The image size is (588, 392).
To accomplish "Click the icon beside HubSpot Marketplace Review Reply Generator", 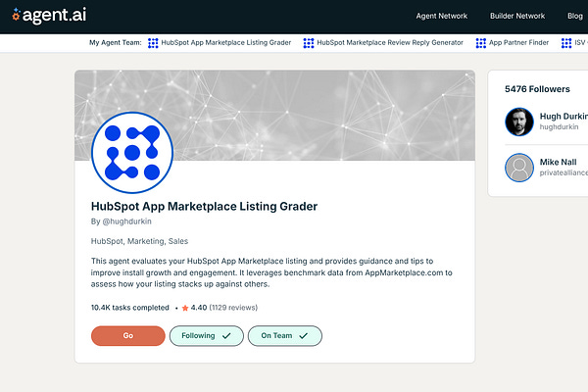I will [x=309, y=43].
